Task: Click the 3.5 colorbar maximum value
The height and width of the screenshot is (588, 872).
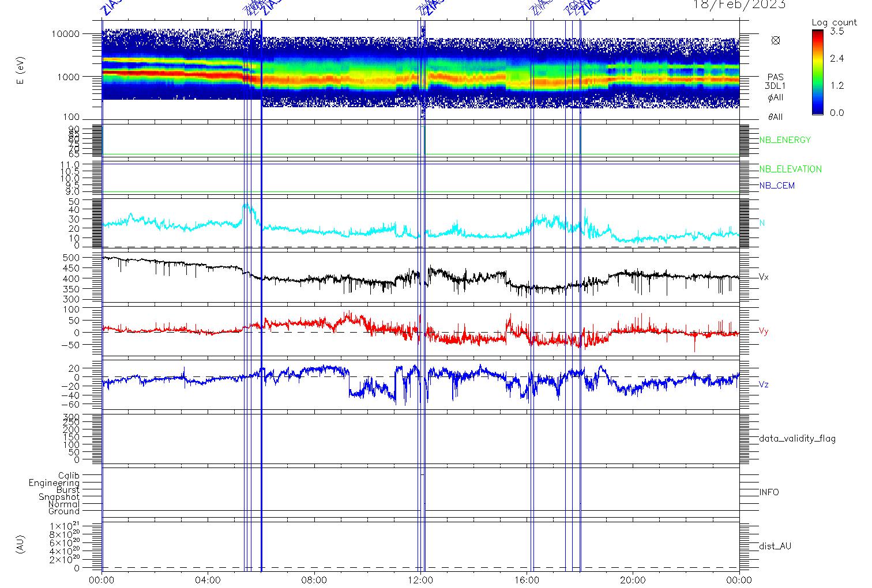Action: coord(837,32)
